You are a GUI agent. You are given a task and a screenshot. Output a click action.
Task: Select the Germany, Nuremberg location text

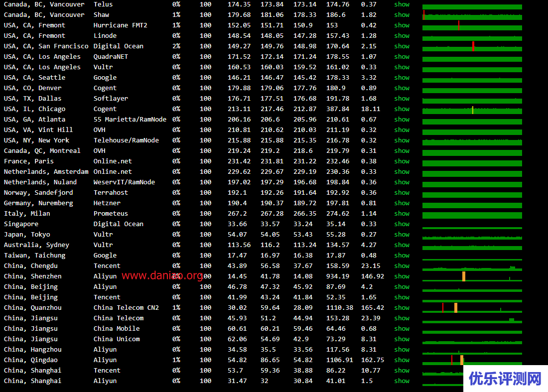click(x=38, y=203)
